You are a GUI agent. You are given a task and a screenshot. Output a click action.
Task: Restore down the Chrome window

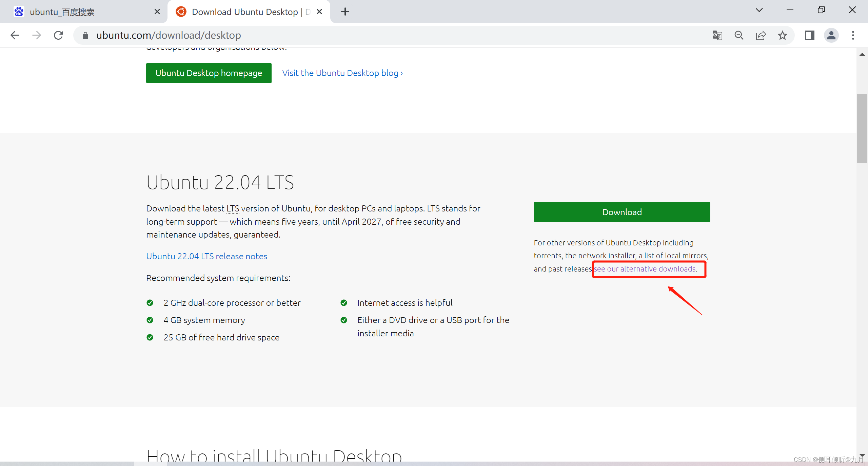pos(821,10)
